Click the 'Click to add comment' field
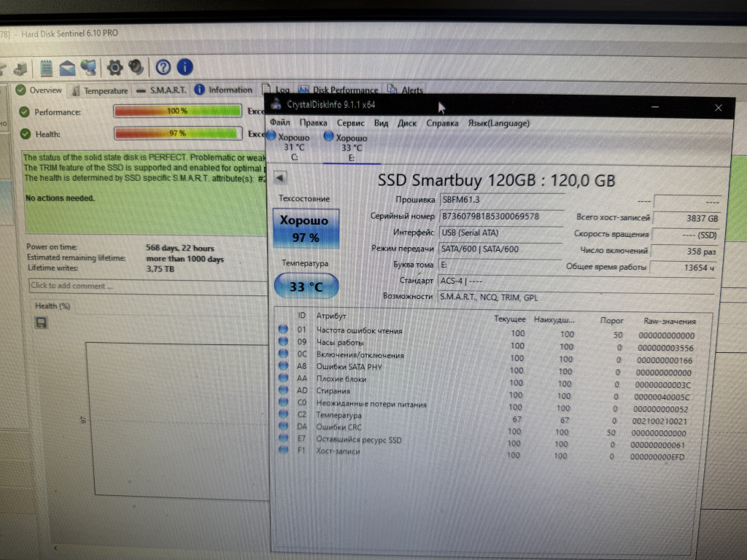 (x=146, y=286)
